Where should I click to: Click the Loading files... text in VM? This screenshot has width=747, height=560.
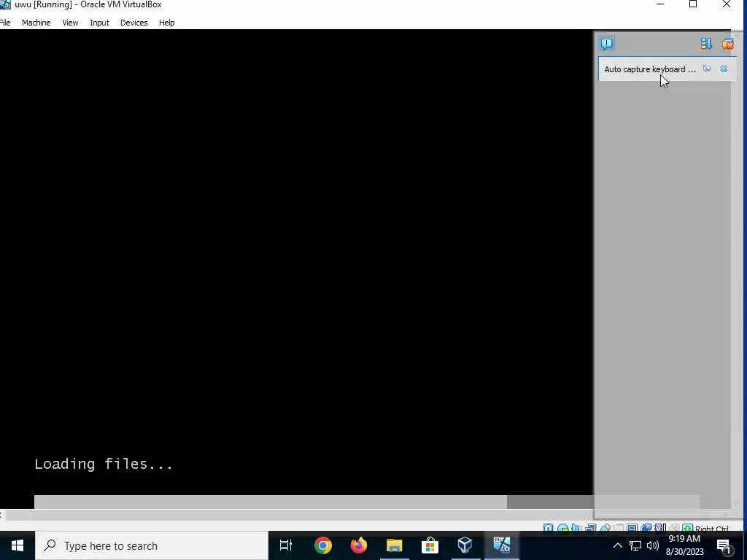coord(104,464)
